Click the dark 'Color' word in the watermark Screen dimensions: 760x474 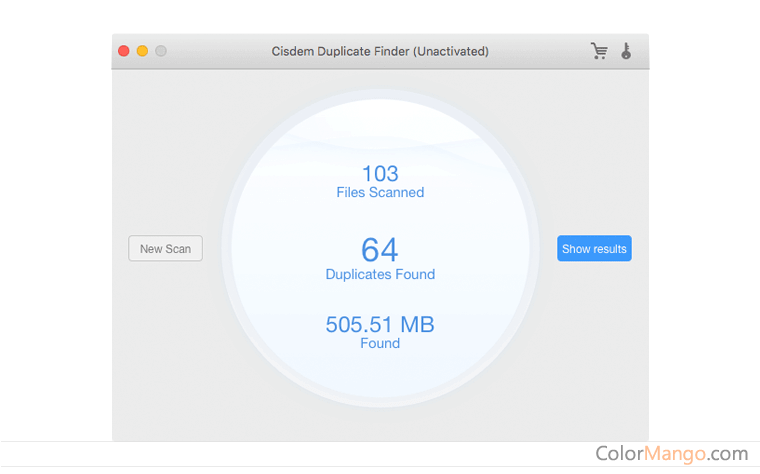point(620,453)
